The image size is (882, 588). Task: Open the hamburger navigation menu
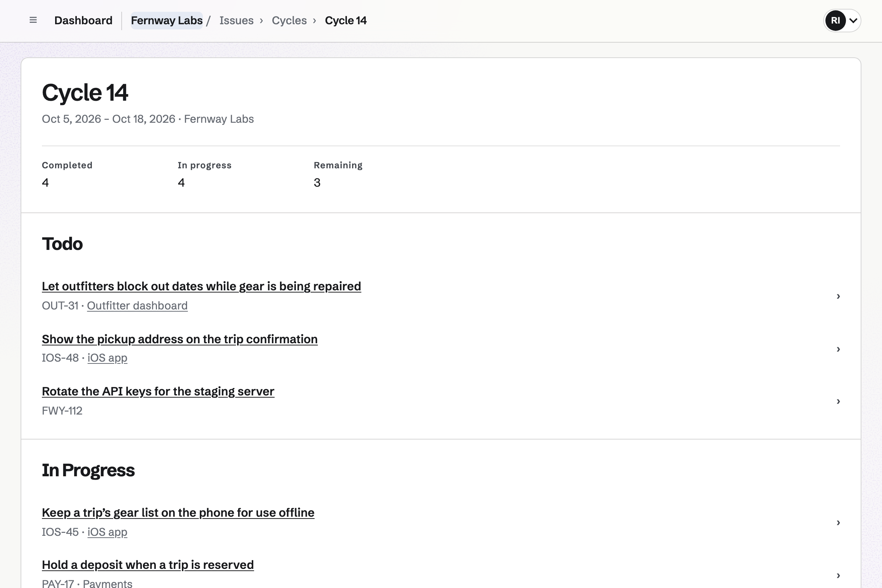[x=33, y=20]
